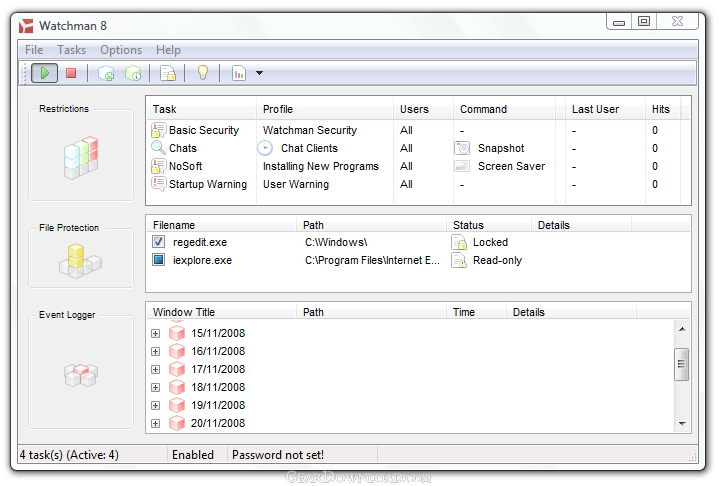Click the C:\Windows\ path cell
This screenshot has height=486, width=719.
coord(336,242)
